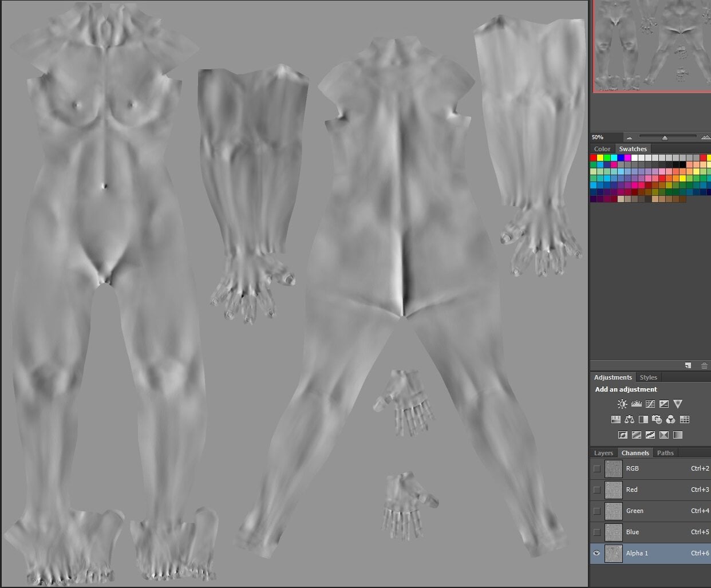
Task: Click the Red channel thumbnail
Action: [x=614, y=490]
